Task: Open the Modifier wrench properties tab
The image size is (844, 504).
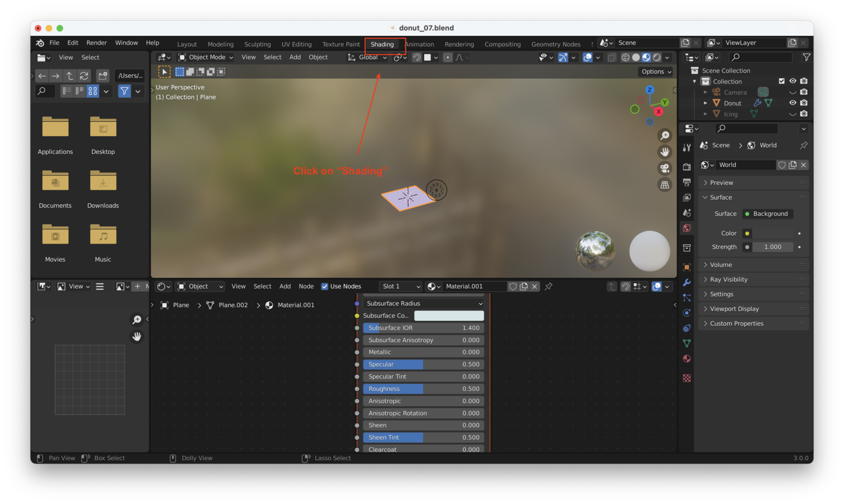Action: pyautogui.click(x=687, y=282)
